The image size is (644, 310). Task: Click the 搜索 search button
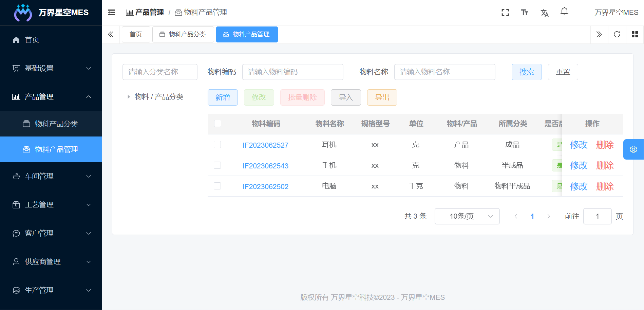coord(527,72)
